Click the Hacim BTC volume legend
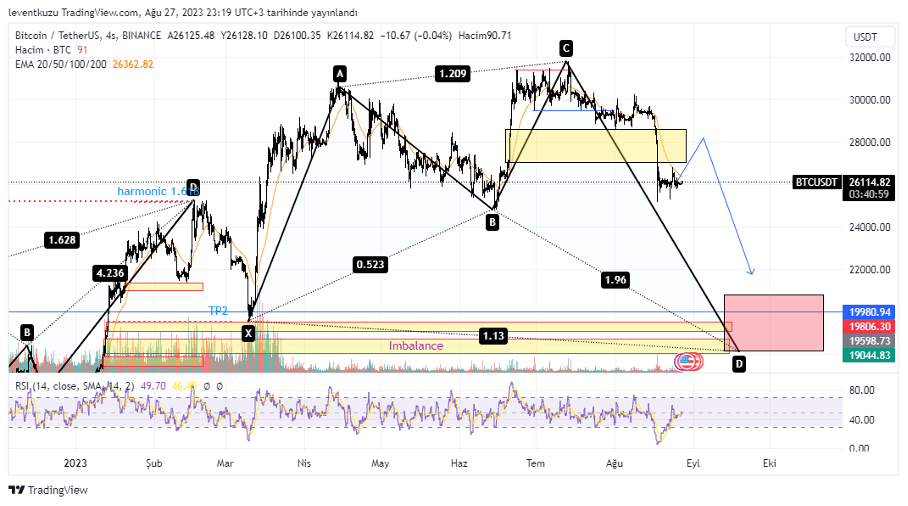The image size is (908, 506). coord(42,50)
